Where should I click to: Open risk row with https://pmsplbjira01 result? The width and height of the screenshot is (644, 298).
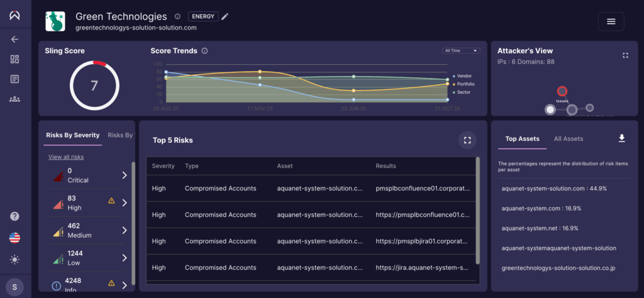311,241
